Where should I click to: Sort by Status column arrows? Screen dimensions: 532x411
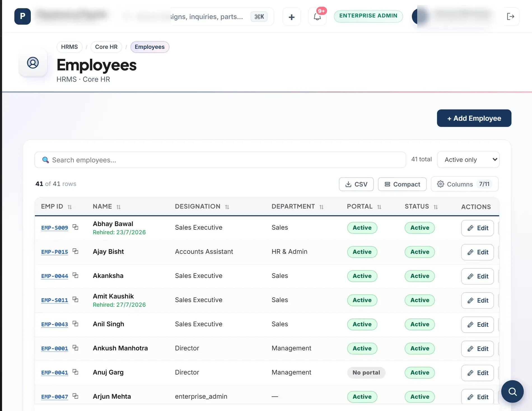(436, 207)
